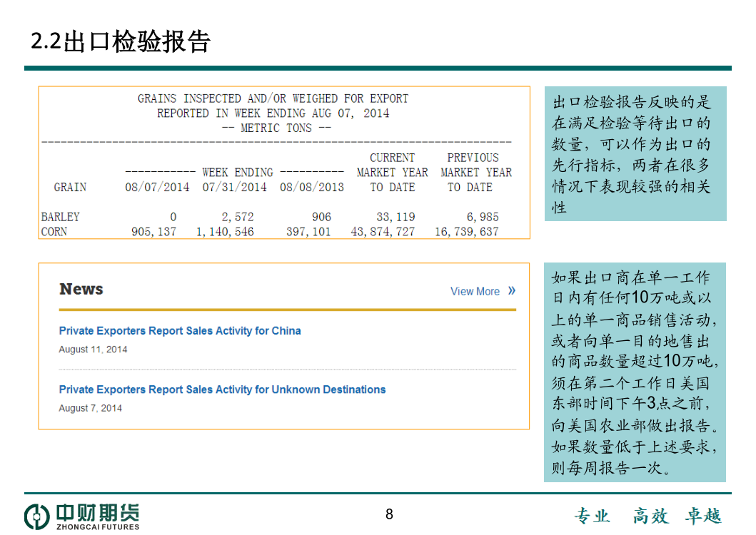This screenshot has width=756, height=535.
Task: Select the CORN row label
Action: [54, 232]
